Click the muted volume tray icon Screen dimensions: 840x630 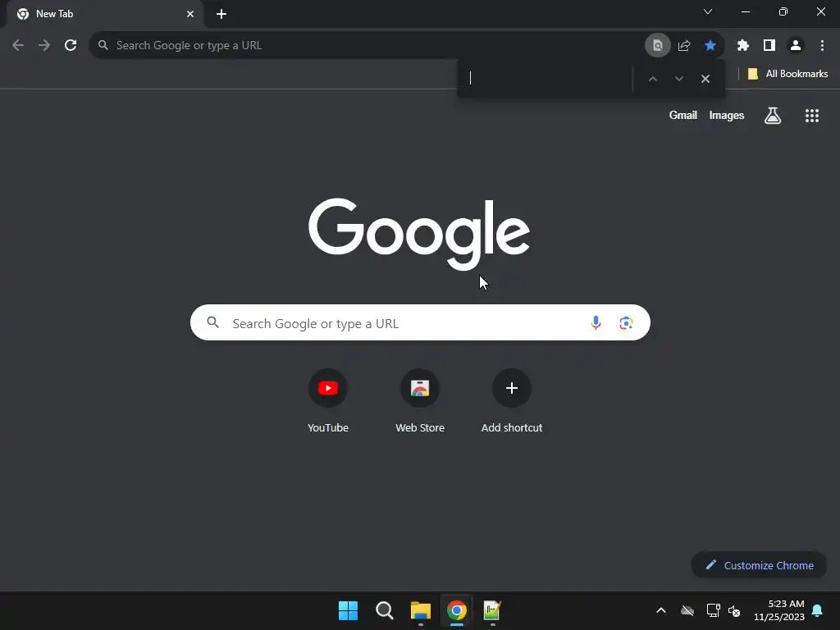tap(734, 610)
